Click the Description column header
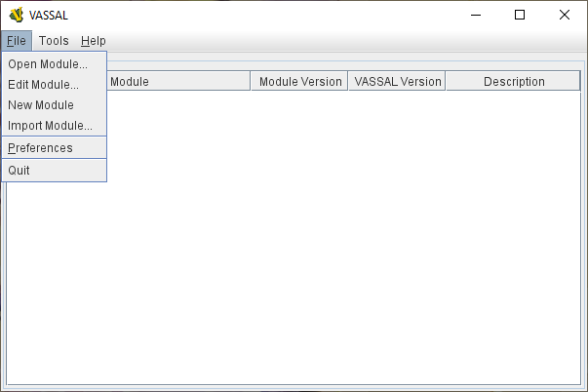The width and height of the screenshot is (588, 392). coord(513,81)
